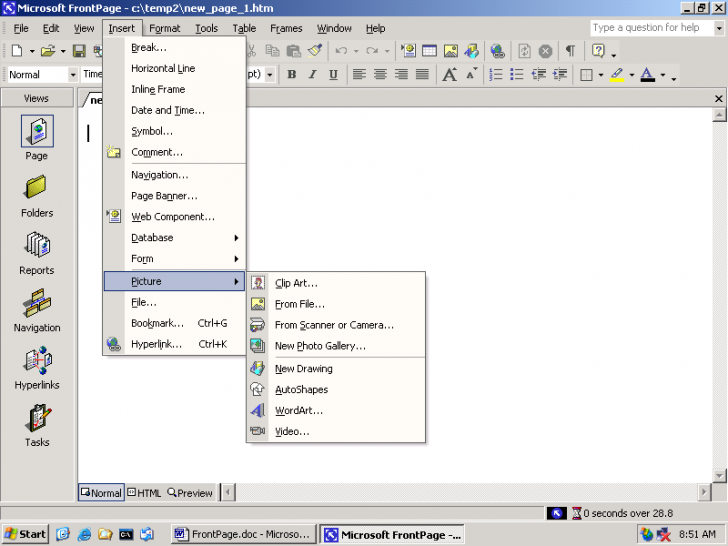
Task: Toggle Bold formatting button
Action: 291,75
